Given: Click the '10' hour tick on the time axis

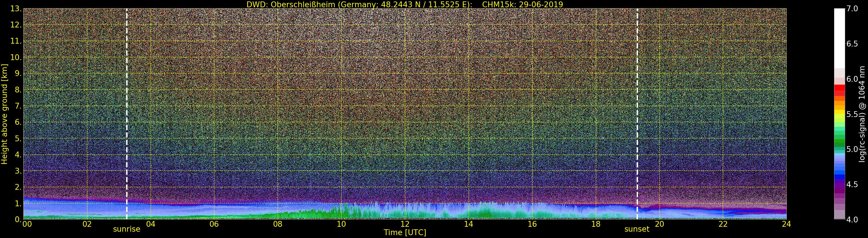Looking at the screenshot, I should (x=341, y=224).
